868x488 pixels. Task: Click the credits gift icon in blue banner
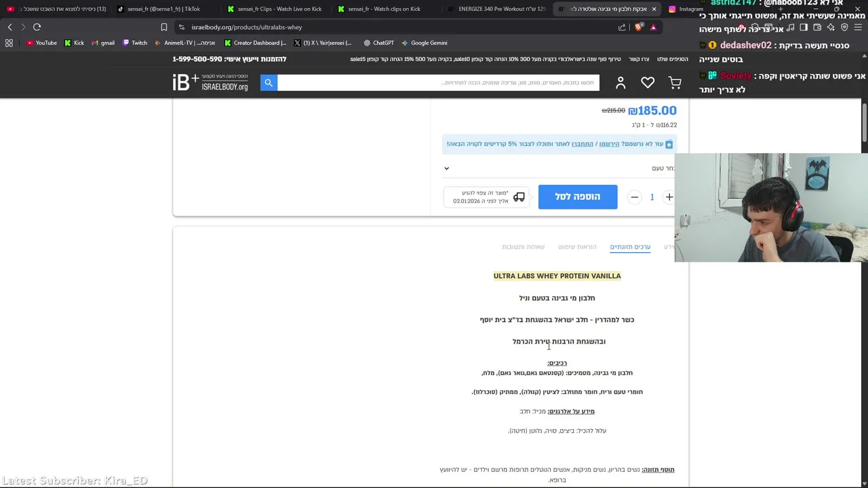[669, 144]
